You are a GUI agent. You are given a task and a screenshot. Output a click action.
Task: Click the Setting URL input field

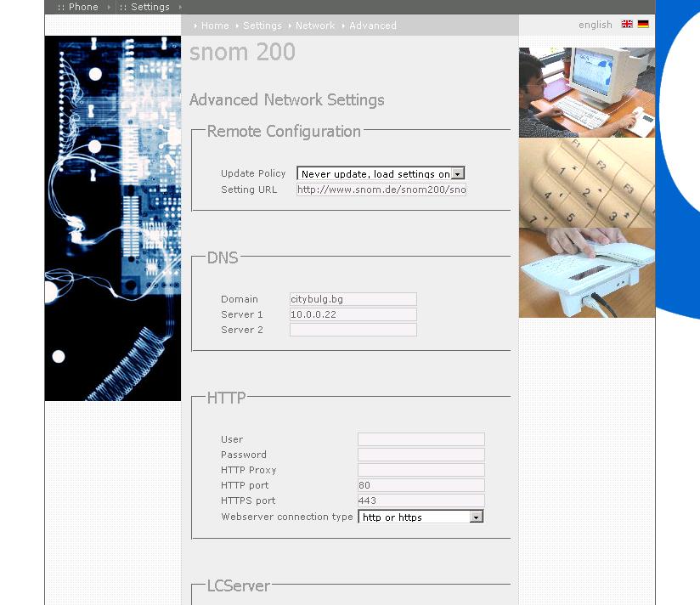pos(381,189)
